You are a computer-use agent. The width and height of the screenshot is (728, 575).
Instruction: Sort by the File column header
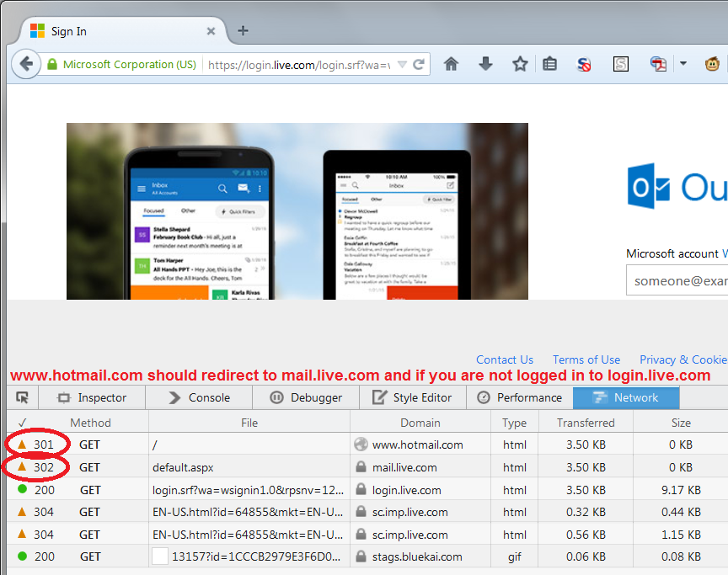point(249,423)
